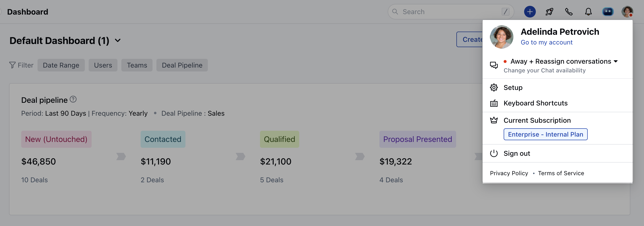The image size is (644, 226).
Task: Click the phone dialer icon
Action: tap(569, 12)
